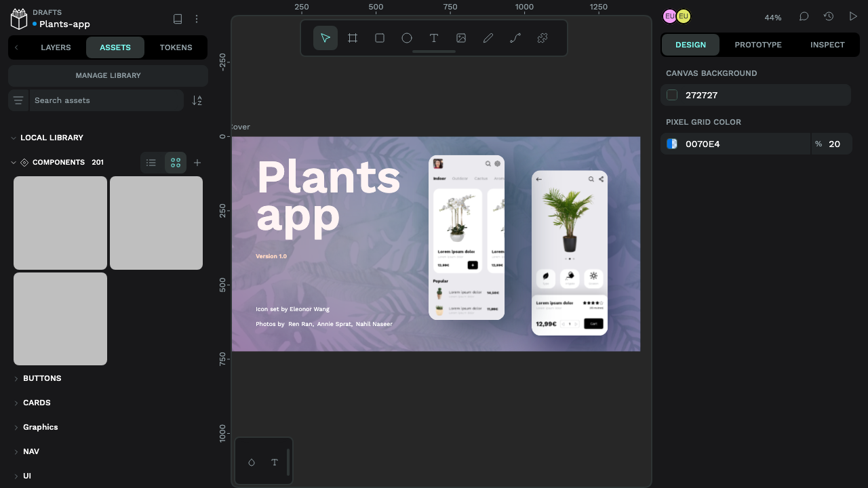Screen dimensions: 868x488
Task: Switch to the Assets tab
Action: point(115,47)
